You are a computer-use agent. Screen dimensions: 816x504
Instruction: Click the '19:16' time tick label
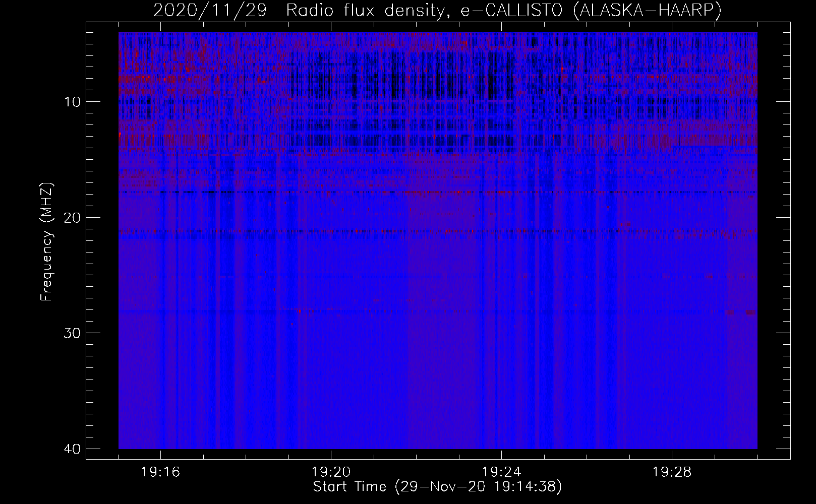(161, 472)
